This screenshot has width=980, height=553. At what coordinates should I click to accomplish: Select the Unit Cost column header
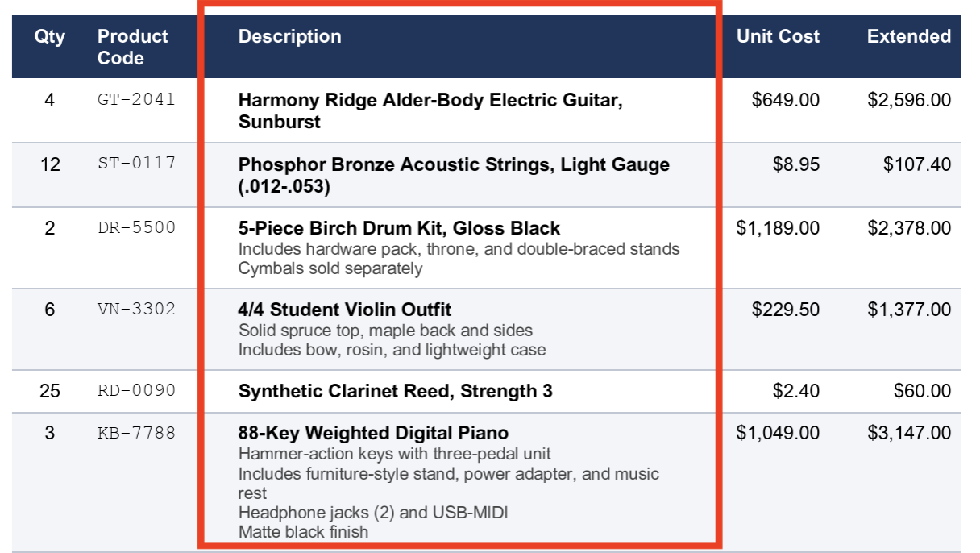[778, 36]
